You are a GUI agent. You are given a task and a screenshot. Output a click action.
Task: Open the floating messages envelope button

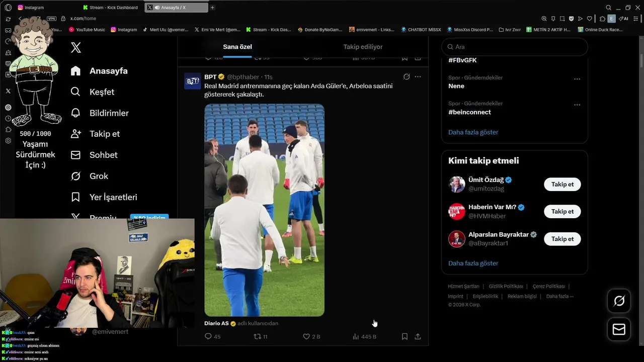(619, 329)
